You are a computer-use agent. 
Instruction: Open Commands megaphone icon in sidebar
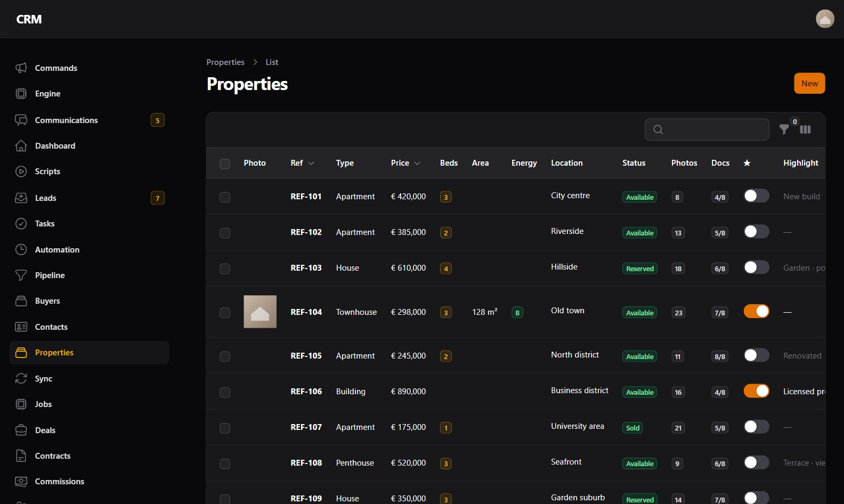pyautogui.click(x=21, y=68)
